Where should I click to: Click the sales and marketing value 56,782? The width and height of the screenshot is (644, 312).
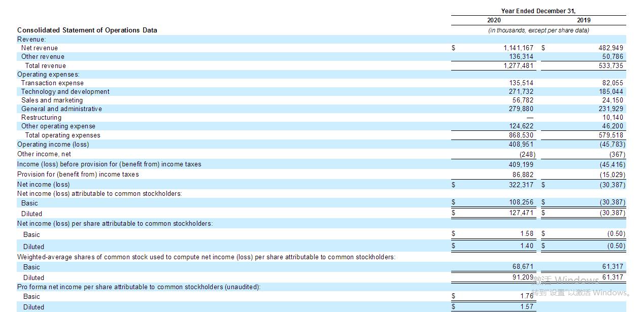coord(523,100)
